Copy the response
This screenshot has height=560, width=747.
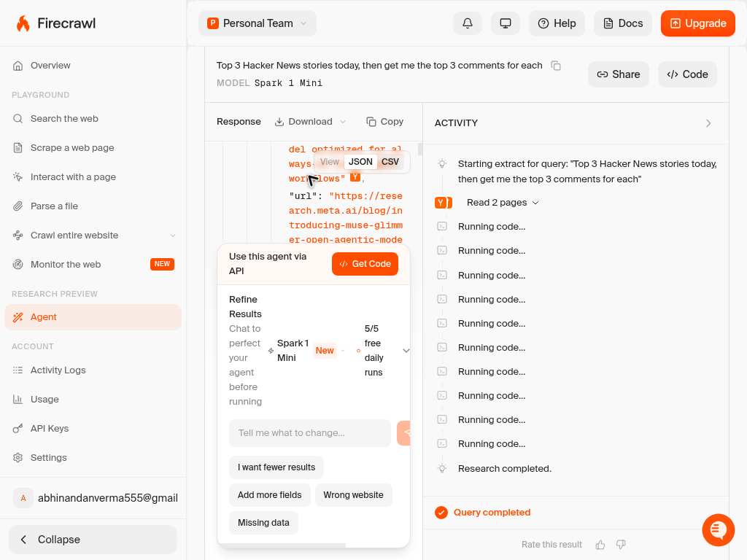385,122
